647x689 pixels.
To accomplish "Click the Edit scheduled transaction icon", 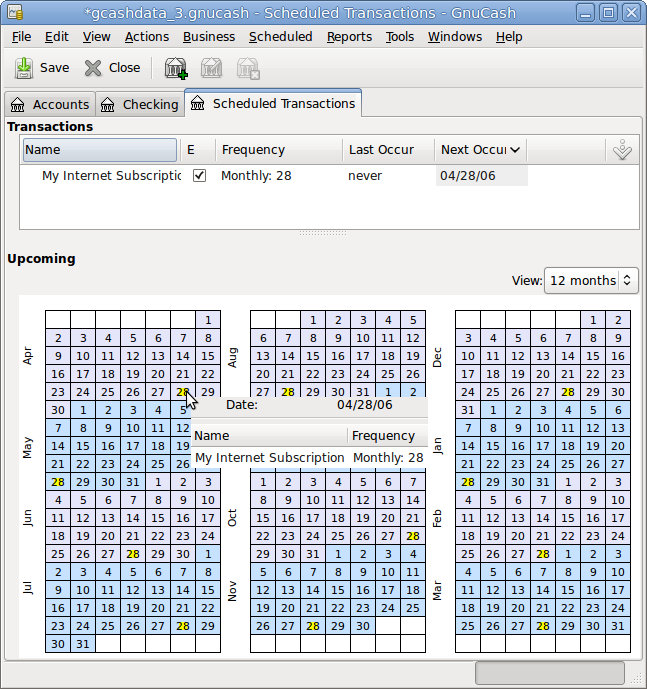I will pyautogui.click(x=211, y=68).
